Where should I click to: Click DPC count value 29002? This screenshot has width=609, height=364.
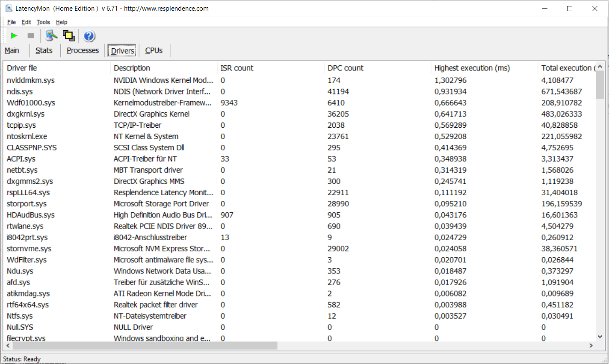(x=338, y=249)
